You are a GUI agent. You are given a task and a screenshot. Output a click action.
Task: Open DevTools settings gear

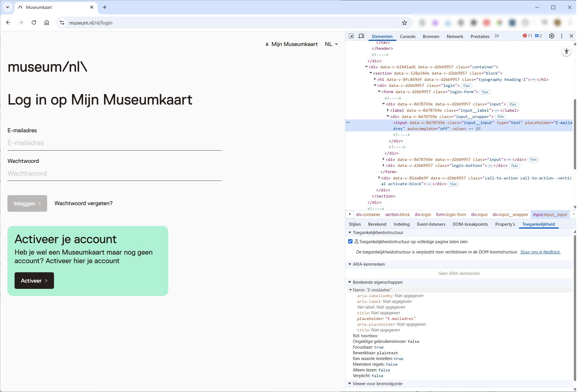(x=552, y=36)
